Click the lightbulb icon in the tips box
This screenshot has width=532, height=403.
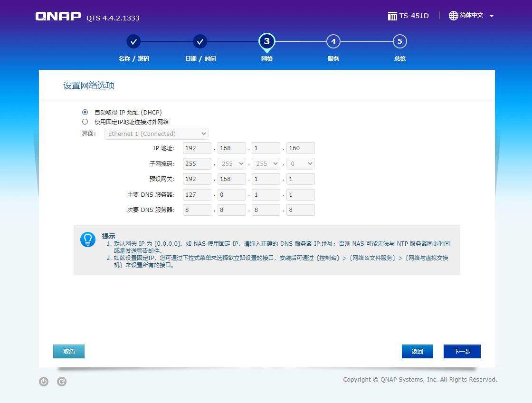pos(88,240)
